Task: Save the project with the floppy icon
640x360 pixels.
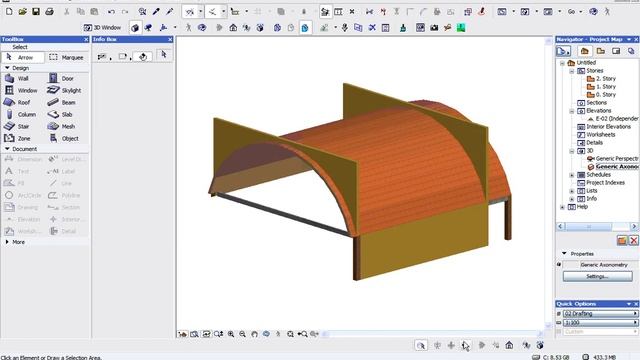Action: [36, 12]
